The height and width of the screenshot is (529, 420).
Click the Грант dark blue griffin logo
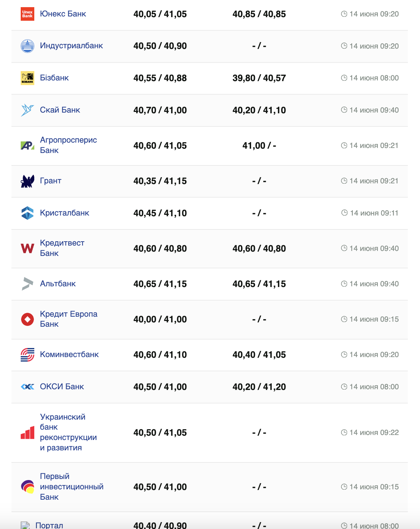(27, 181)
